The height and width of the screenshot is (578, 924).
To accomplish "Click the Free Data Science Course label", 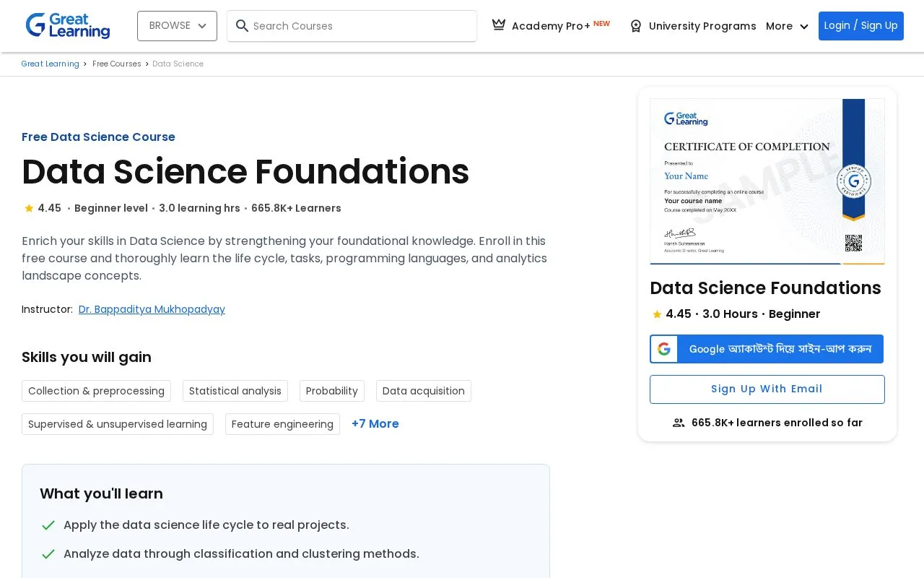I will point(98,137).
